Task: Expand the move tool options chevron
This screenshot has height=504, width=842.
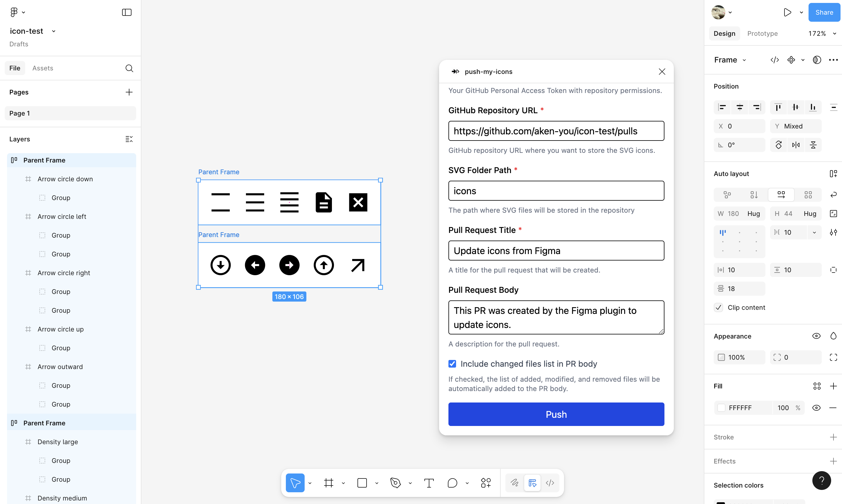Action: [x=310, y=483]
